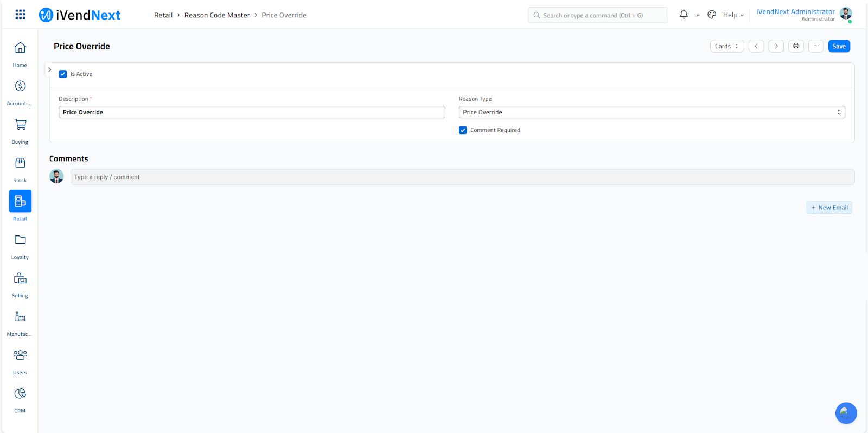Toggle the Comment Required checkbox
The height and width of the screenshot is (433, 868).
(x=463, y=130)
